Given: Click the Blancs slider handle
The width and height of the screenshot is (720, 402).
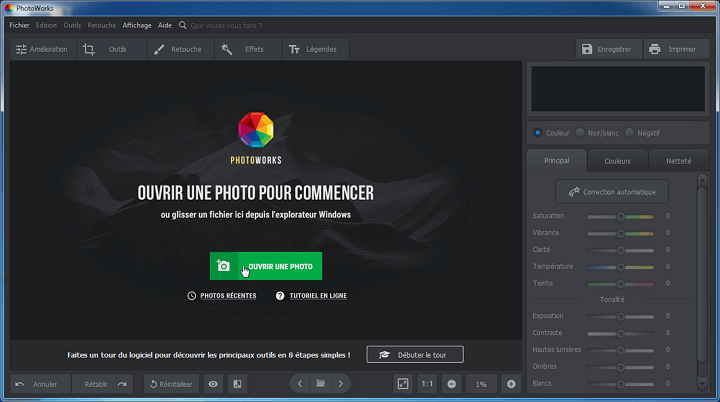Looking at the screenshot, I should (620, 384).
